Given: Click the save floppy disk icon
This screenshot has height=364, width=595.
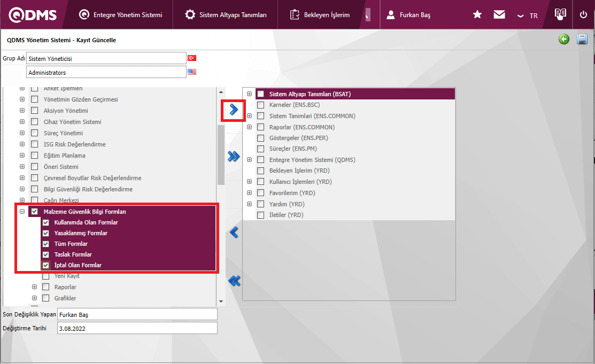Looking at the screenshot, I should [582, 40].
